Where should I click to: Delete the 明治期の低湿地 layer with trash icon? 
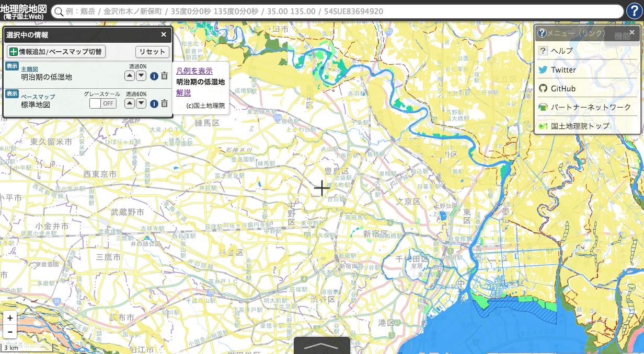pyautogui.click(x=164, y=76)
